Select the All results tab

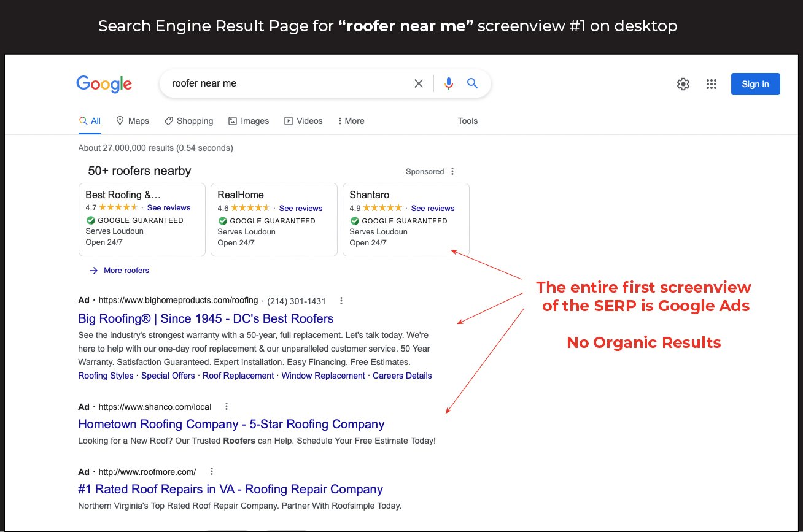pyautogui.click(x=90, y=121)
